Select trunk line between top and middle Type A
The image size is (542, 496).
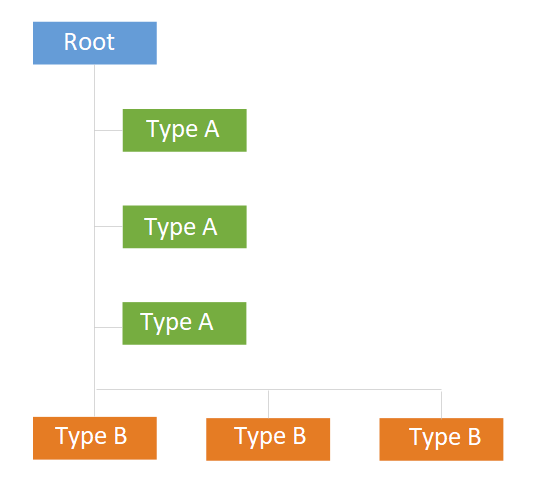click(94, 178)
